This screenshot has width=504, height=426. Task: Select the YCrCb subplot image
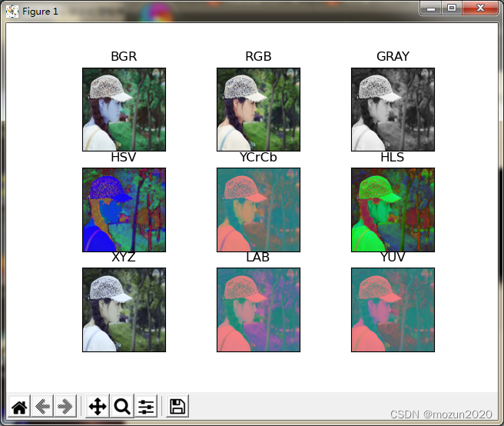[258, 210]
